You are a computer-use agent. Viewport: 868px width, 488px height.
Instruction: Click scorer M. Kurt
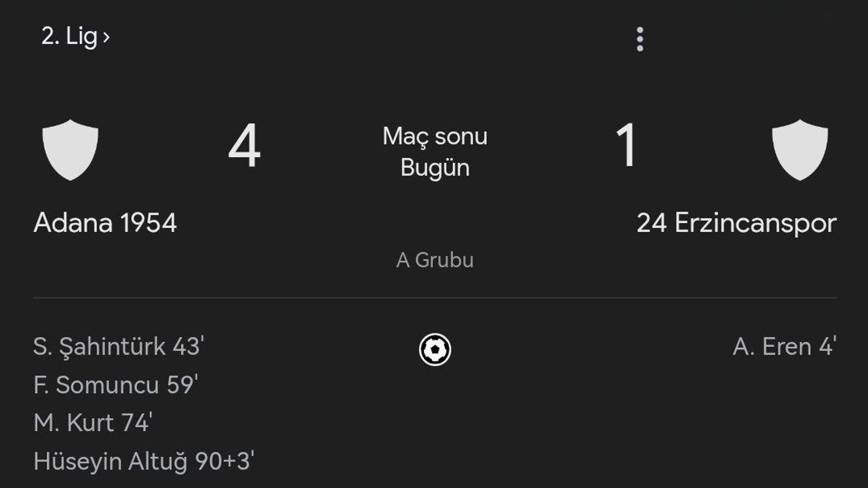pos(73,423)
